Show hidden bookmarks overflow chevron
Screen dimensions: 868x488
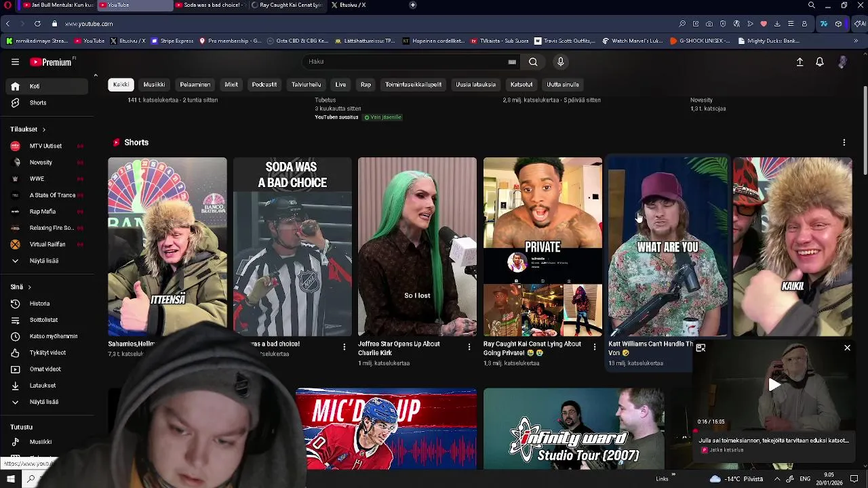click(856, 41)
